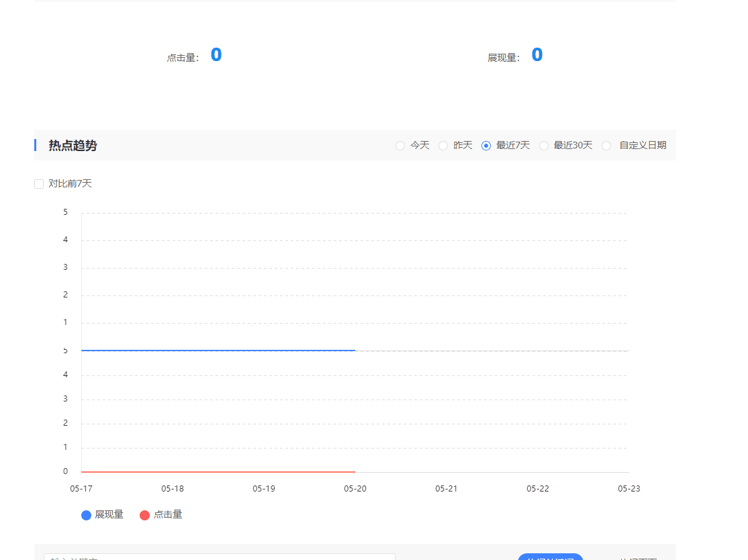Screen dimensions: 748x560
Task: Click the 05-20 x-axis date label
Action: [x=355, y=488]
